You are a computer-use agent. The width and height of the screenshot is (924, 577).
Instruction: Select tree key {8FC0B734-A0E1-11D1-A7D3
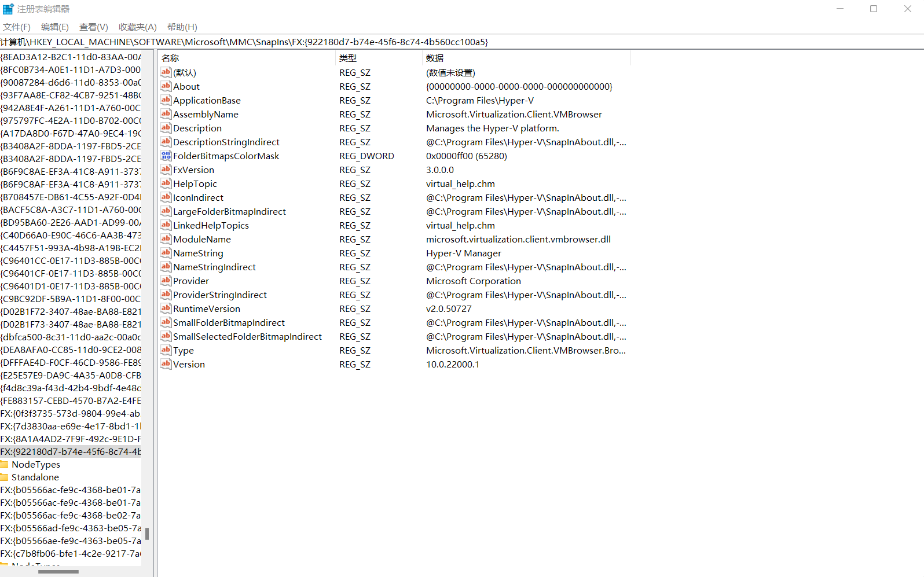71,70
